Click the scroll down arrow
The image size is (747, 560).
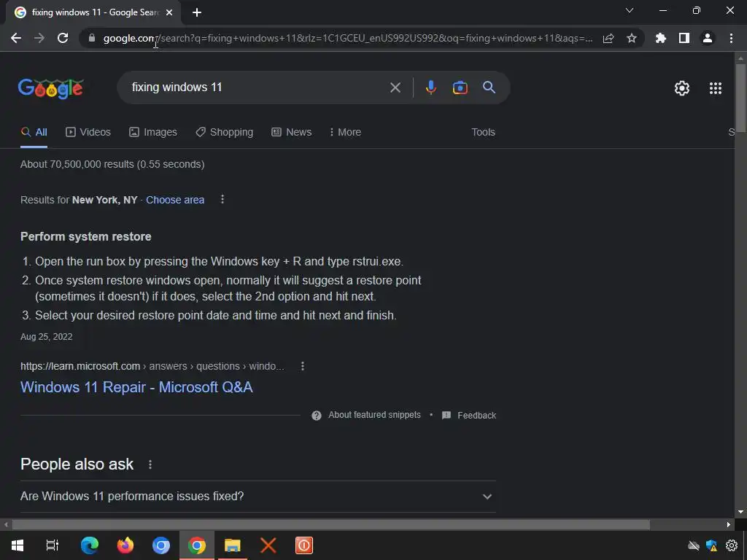(x=740, y=512)
